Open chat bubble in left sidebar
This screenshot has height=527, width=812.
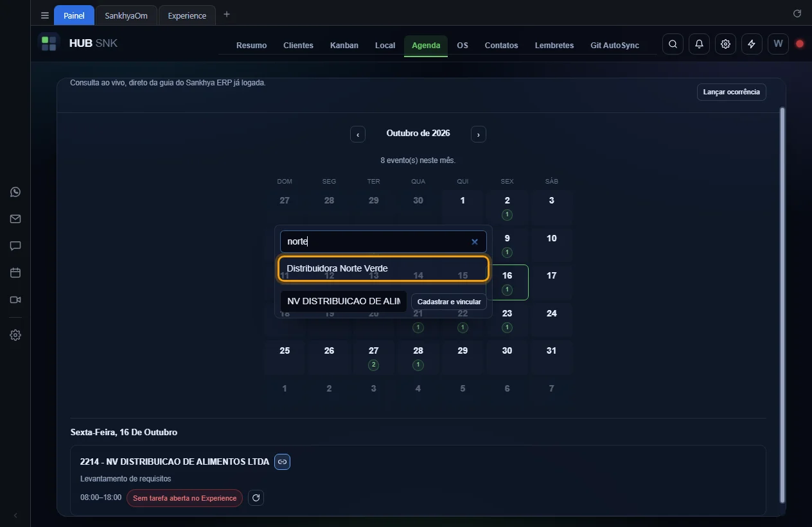click(15, 246)
